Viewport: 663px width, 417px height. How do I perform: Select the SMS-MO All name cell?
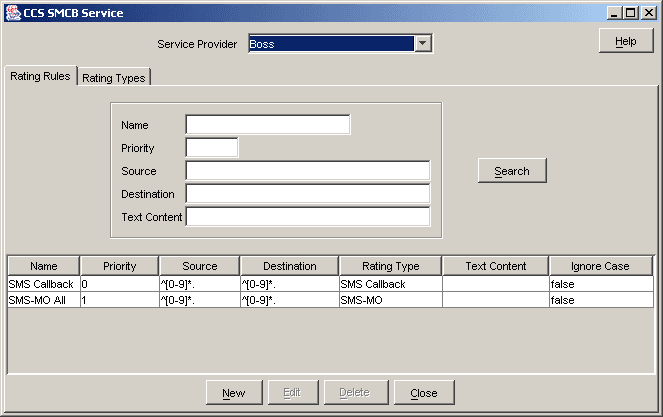[x=44, y=300]
